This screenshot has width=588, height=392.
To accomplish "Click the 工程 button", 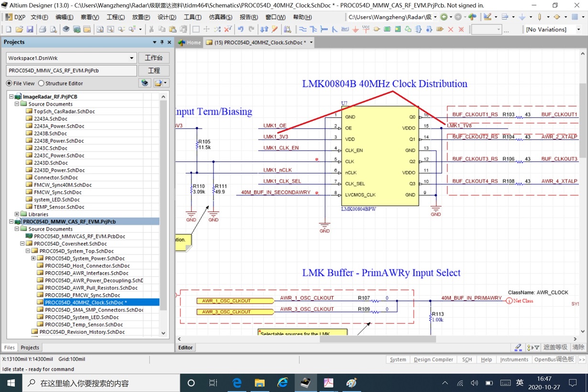I will 154,71.
